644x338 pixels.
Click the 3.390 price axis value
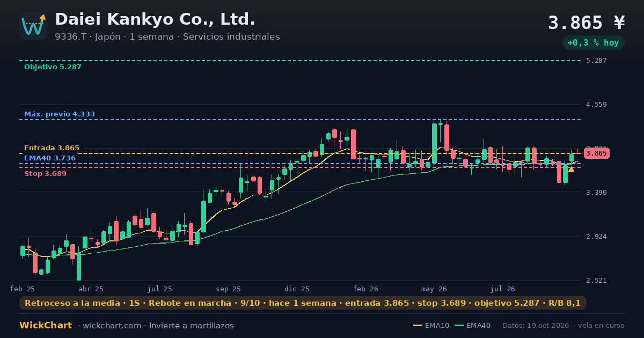(596, 193)
